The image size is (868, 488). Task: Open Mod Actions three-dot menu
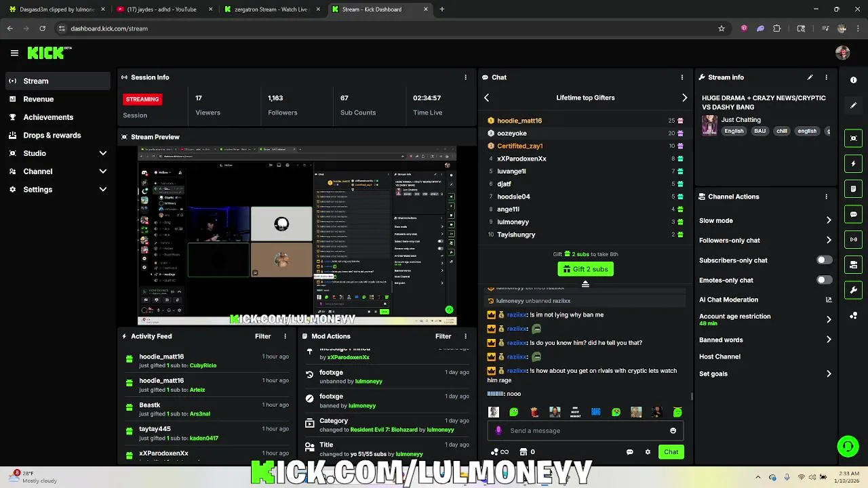pyautogui.click(x=465, y=336)
